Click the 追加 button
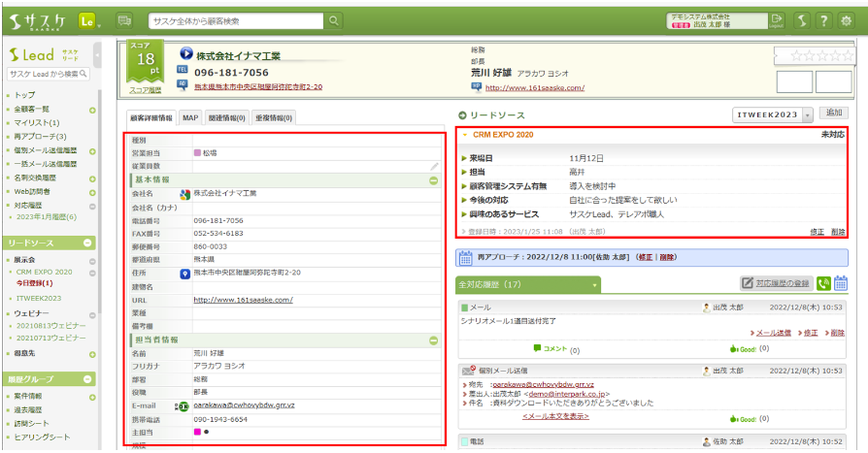Image resolution: width=868 pixels, height=453 pixels. pyautogui.click(x=833, y=113)
